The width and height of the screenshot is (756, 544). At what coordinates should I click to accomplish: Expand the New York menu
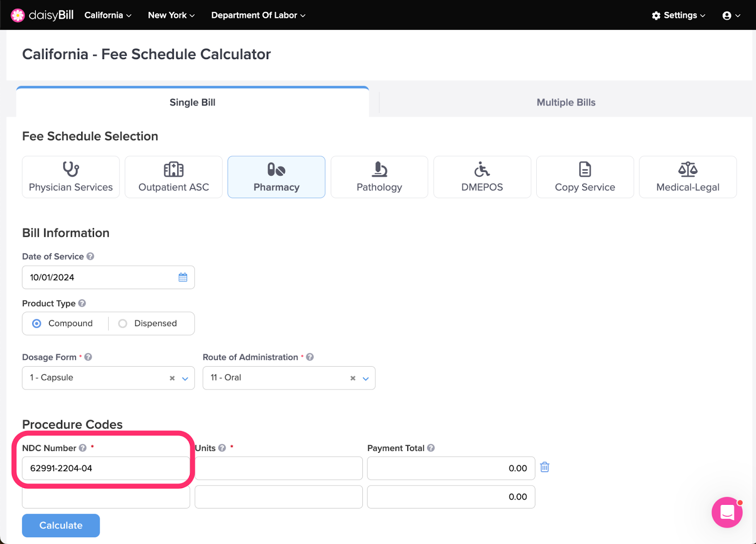coord(171,15)
